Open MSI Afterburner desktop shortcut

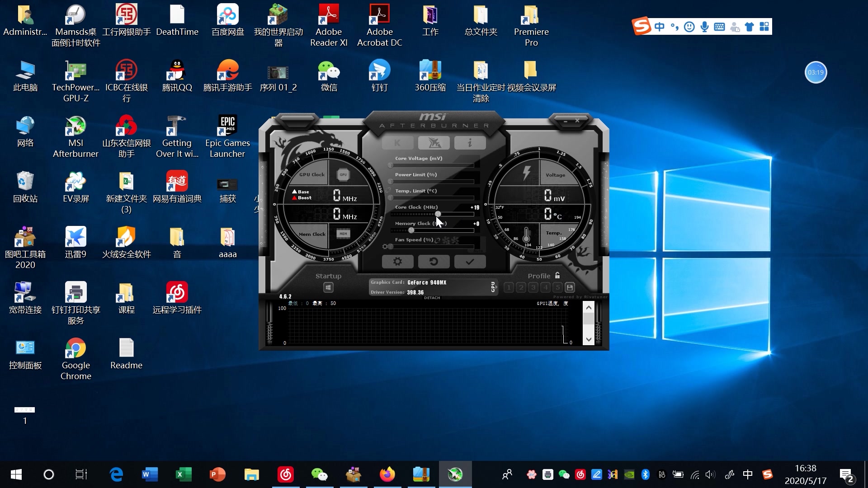75,137
